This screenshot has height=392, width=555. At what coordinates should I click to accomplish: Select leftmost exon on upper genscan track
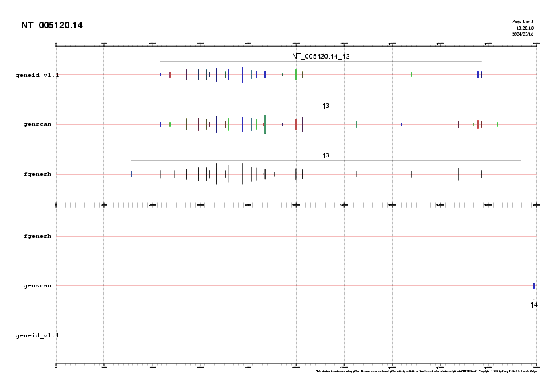tap(131, 124)
